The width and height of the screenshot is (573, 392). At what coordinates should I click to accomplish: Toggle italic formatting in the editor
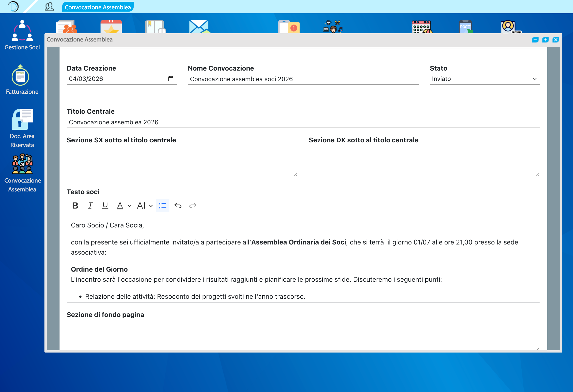(x=90, y=205)
